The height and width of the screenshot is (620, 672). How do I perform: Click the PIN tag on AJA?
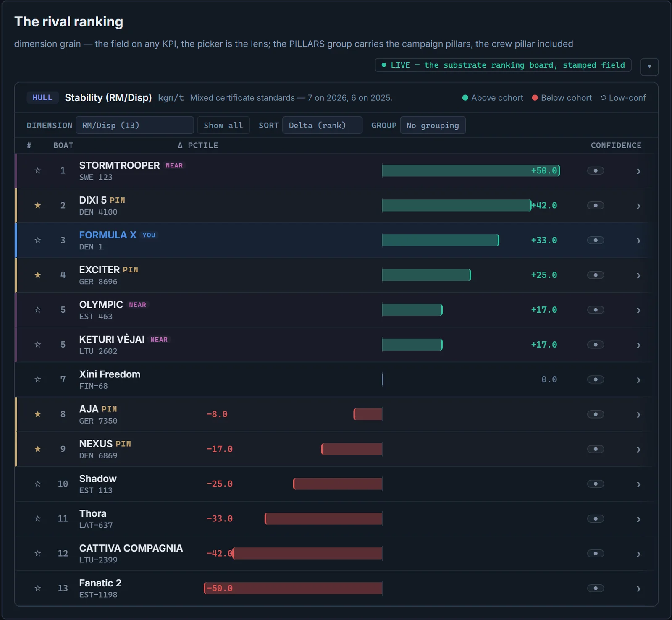click(x=109, y=409)
